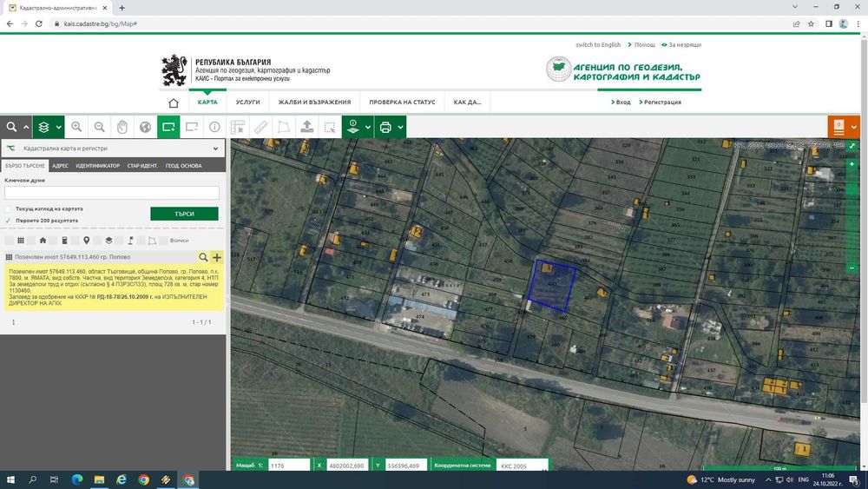Image resolution: width=868 pixels, height=489 pixels.
Task: Switch to the АДРЕС search tab
Action: (x=61, y=166)
